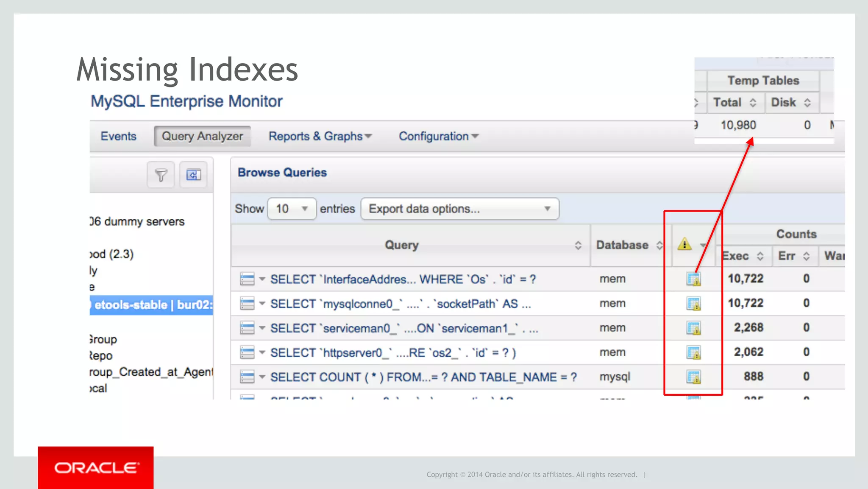The height and width of the screenshot is (489, 868).
Task: Open dropdown arrow beside warning triangle header
Action: [x=703, y=245]
